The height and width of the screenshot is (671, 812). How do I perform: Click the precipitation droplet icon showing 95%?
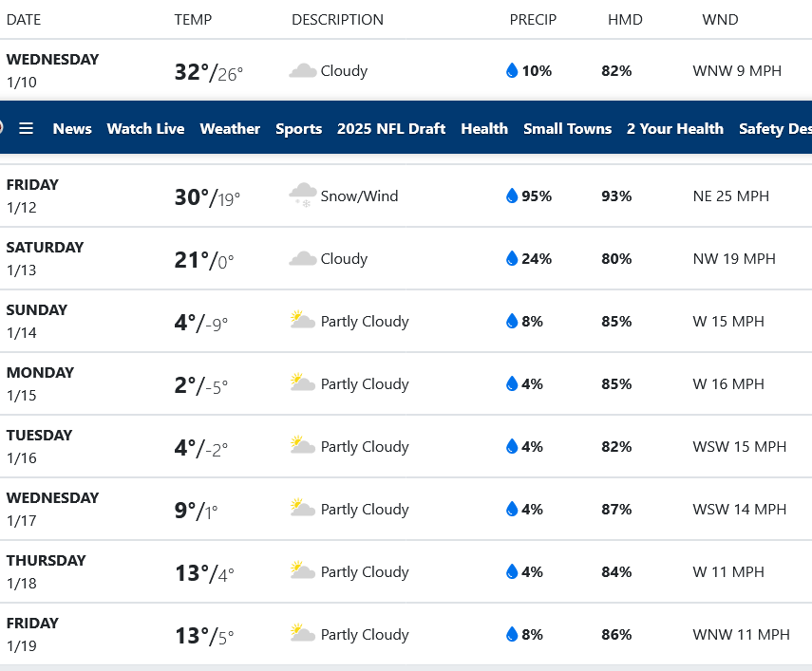pos(512,196)
